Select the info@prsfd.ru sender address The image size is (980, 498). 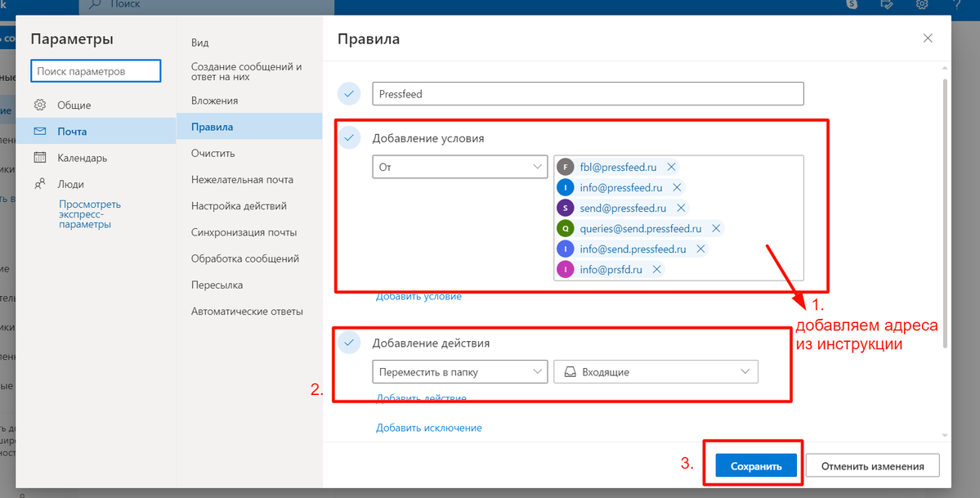[x=611, y=270]
